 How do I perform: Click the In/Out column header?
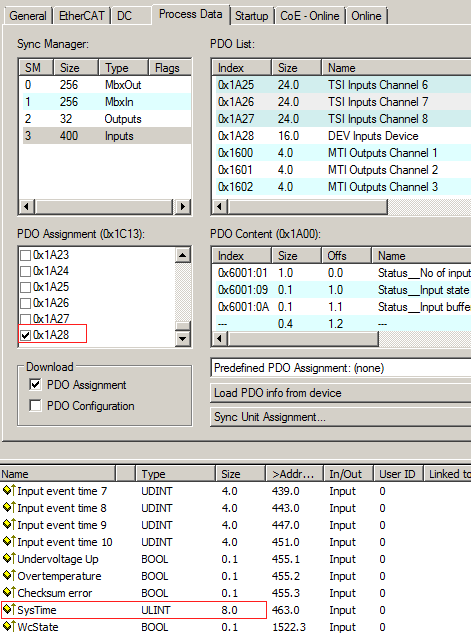(348, 473)
